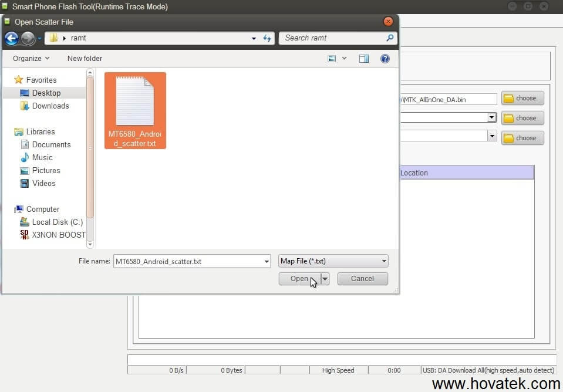Expand the Open button split arrow
Screen dimensions: 563x392
click(324, 278)
